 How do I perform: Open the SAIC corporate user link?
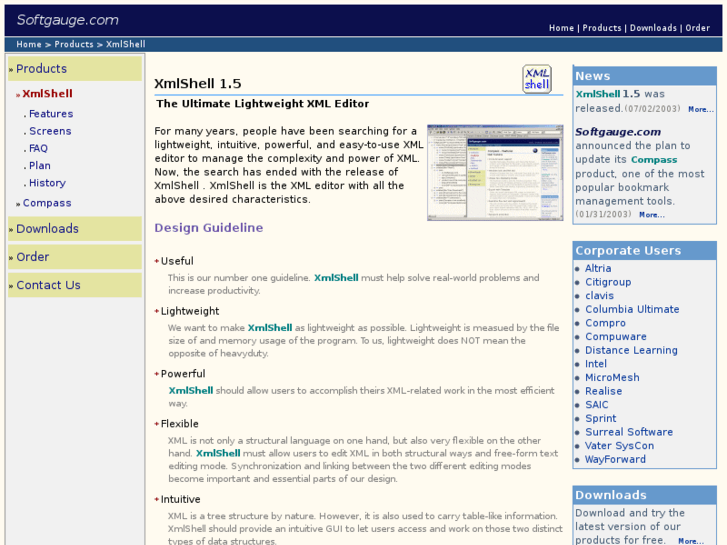pyautogui.click(x=596, y=405)
